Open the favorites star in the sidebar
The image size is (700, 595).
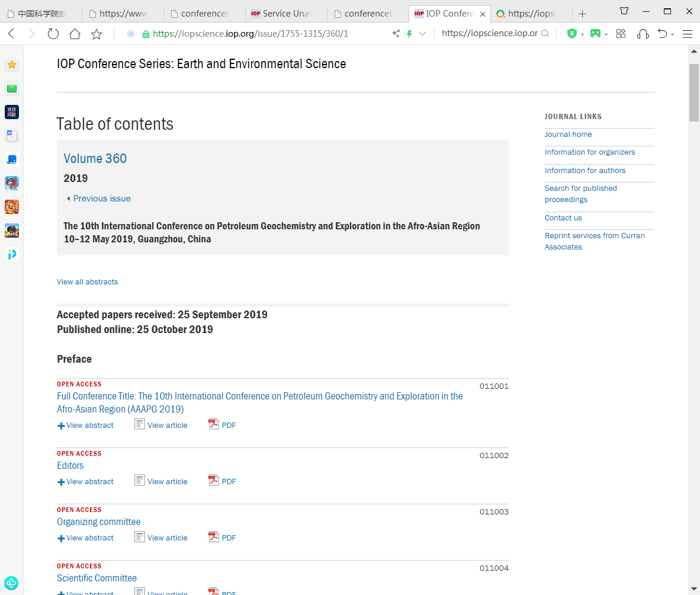click(12, 65)
